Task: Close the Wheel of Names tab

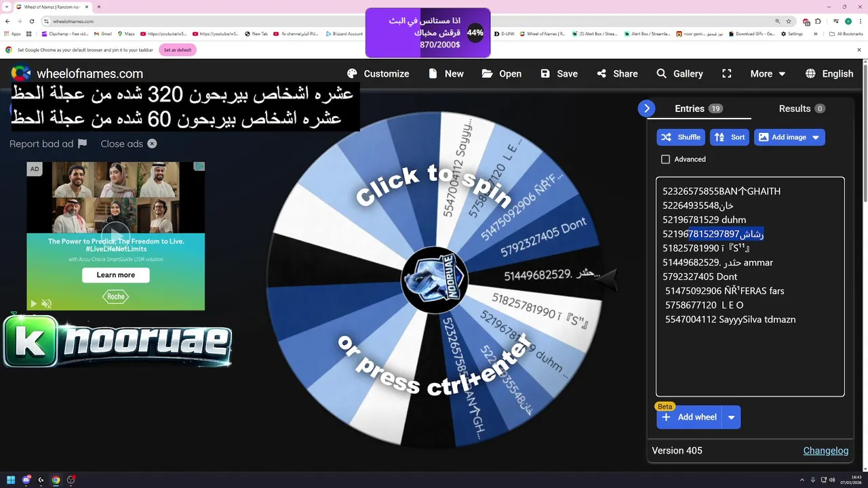Action: pyautogui.click(x=87, y=7)
